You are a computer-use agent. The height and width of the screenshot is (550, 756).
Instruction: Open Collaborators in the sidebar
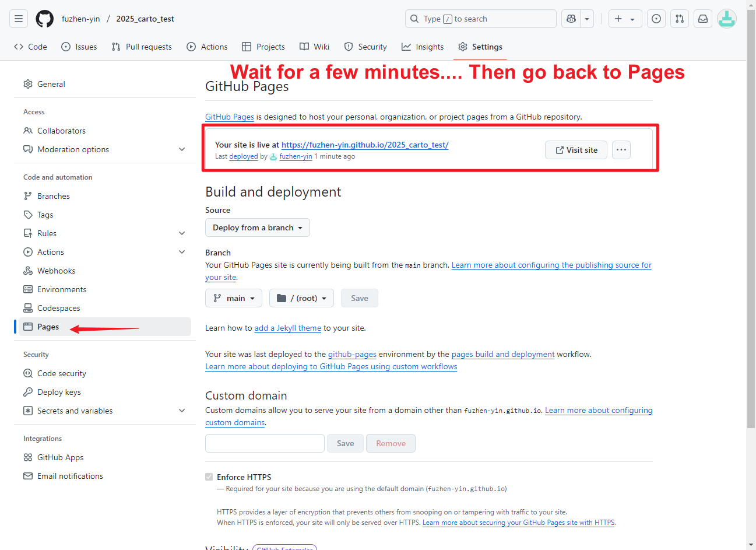(105, 131)
